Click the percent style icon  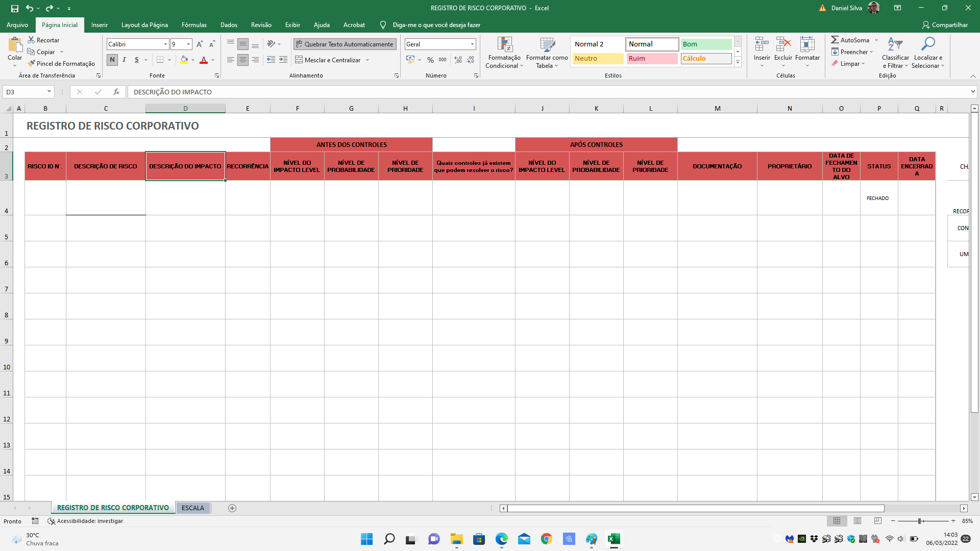(x=430, y=60)
